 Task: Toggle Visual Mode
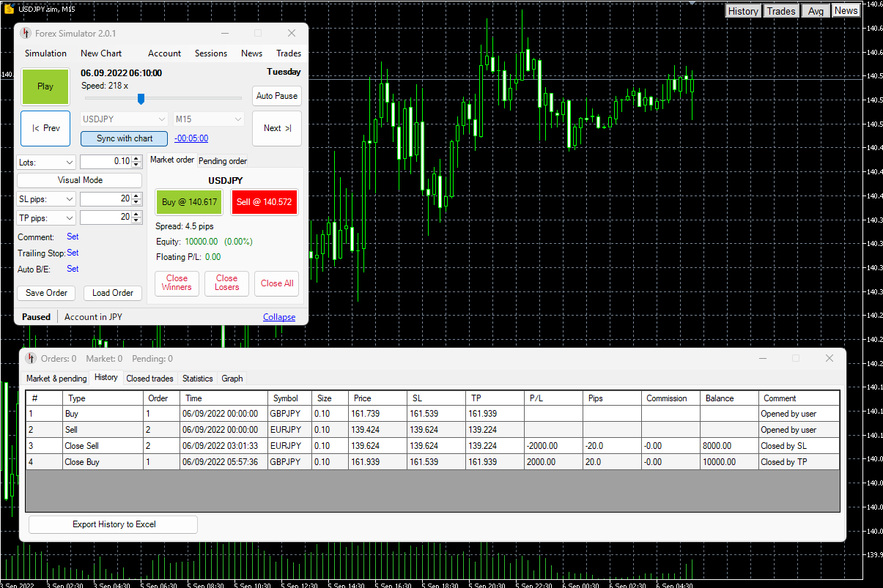[80, 180]
